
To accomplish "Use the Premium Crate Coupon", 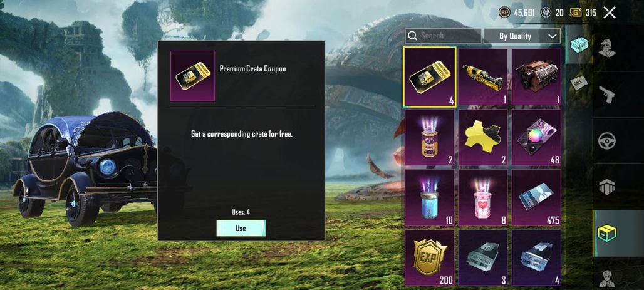I will [x=241, y=229].
